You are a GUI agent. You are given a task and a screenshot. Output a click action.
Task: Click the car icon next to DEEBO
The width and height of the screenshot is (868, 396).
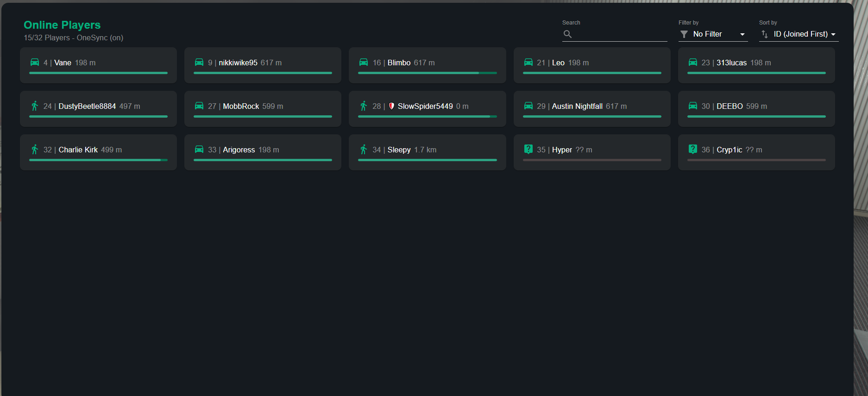pyautogui.click(x=693, y=106)
